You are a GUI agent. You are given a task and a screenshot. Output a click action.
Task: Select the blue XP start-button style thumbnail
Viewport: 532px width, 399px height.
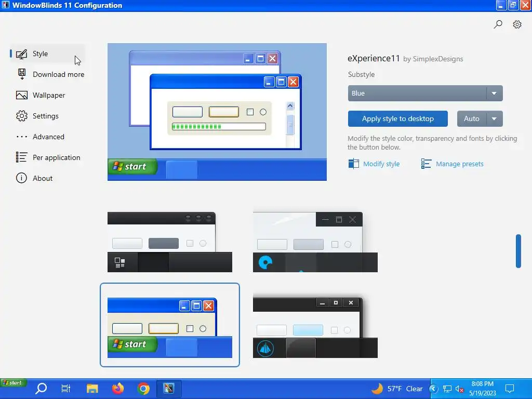click(170, 325)
